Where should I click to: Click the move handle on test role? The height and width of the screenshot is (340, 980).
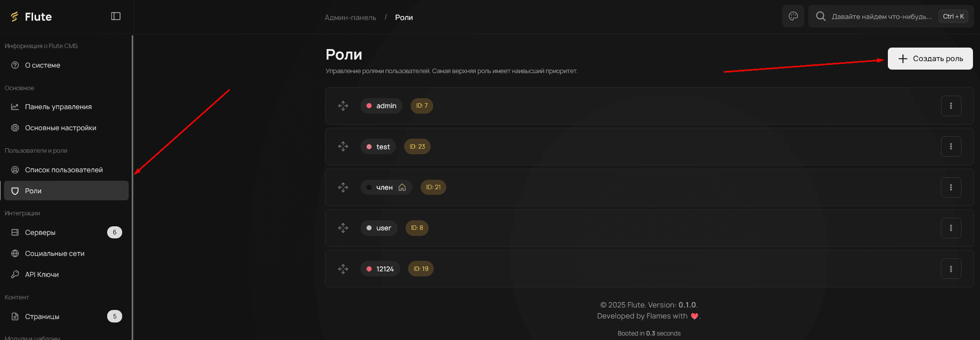(343, 147)
